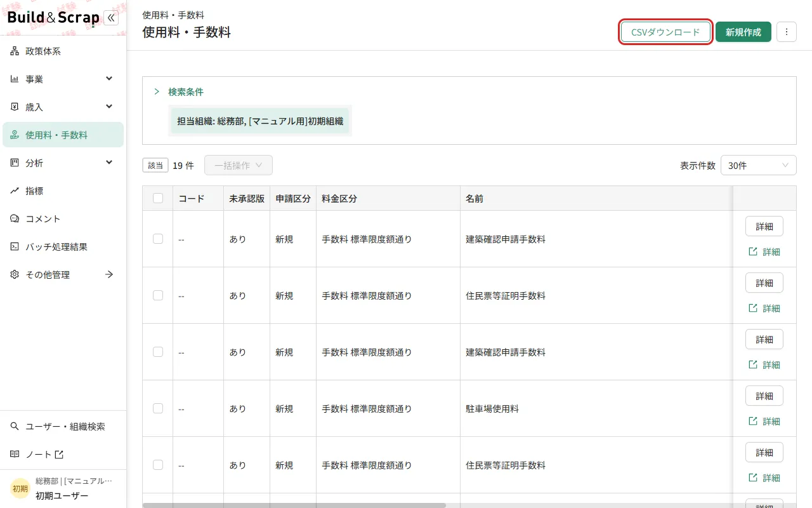Screen dimensions: 812x508
Task: Open external 詳細 link for 駐車場使用料 row
Action: click(764, 422)
